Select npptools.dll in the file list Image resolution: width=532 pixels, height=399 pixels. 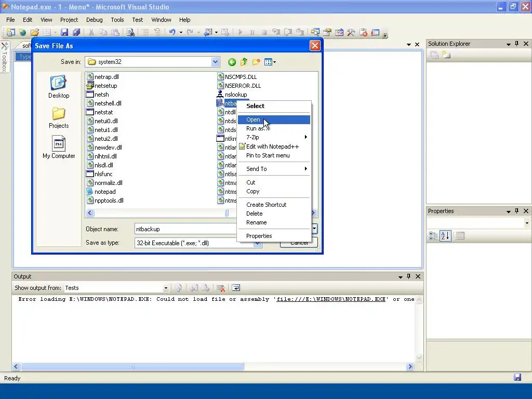tap(105, 201)
